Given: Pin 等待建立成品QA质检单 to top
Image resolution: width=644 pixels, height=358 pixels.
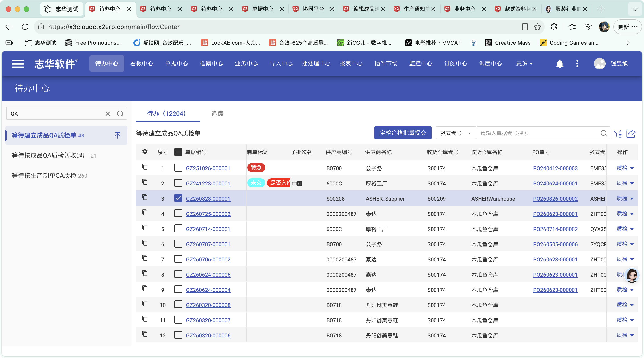Looking at the screenshot, I should [x=117, y=135].
